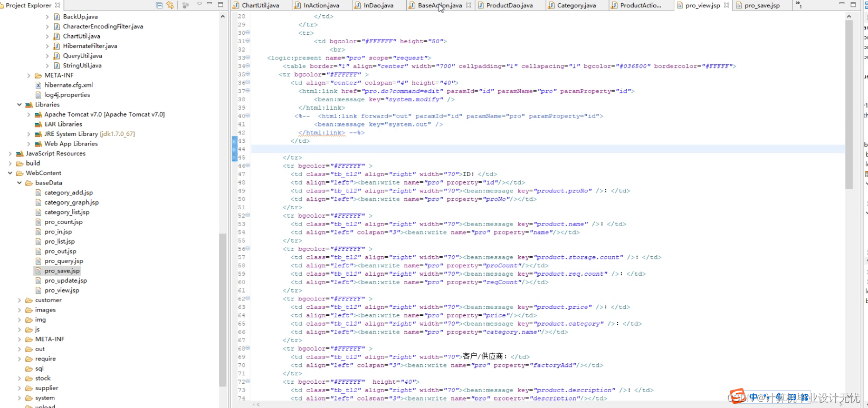Show the hidden editor tabs list
The width and height of the screenshot is (868, 408).
click(799, 5)
